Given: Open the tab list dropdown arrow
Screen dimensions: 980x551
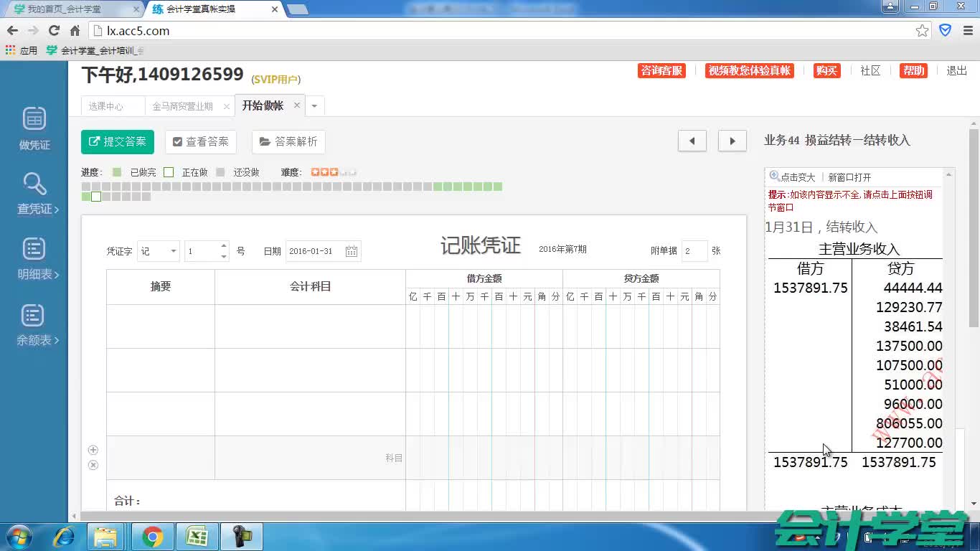Looking at the screenshot, I should (x=314, y=106).
